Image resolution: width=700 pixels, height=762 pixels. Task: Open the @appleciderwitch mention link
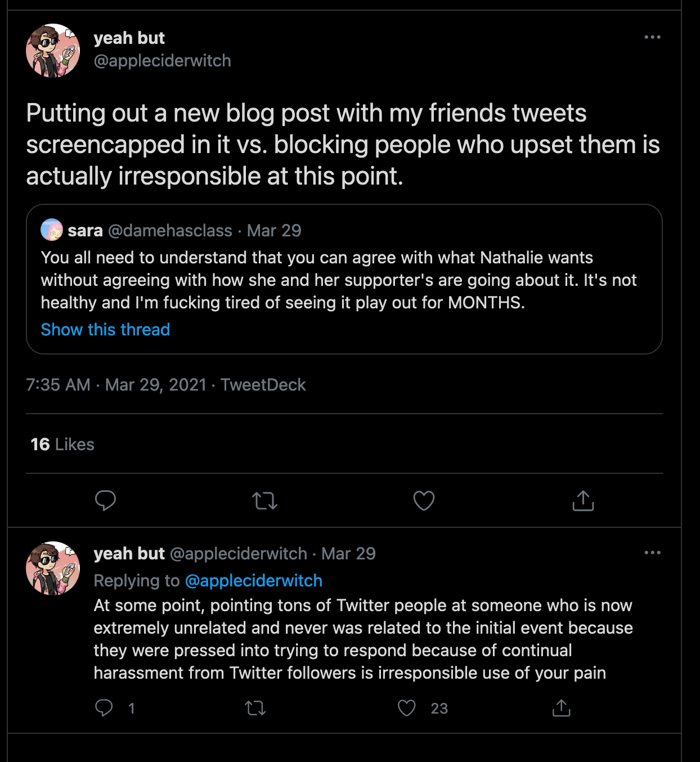[x=253, y=580]
